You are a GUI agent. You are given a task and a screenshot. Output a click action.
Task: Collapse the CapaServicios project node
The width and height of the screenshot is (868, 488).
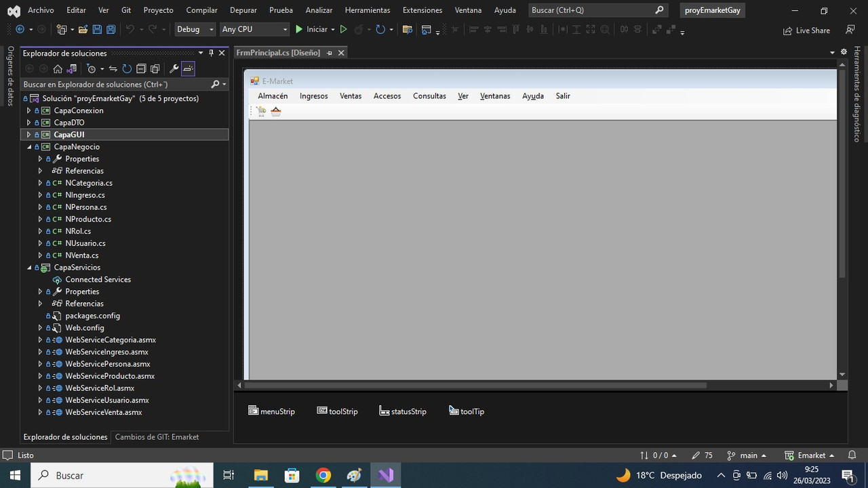(x=29, y=268)
